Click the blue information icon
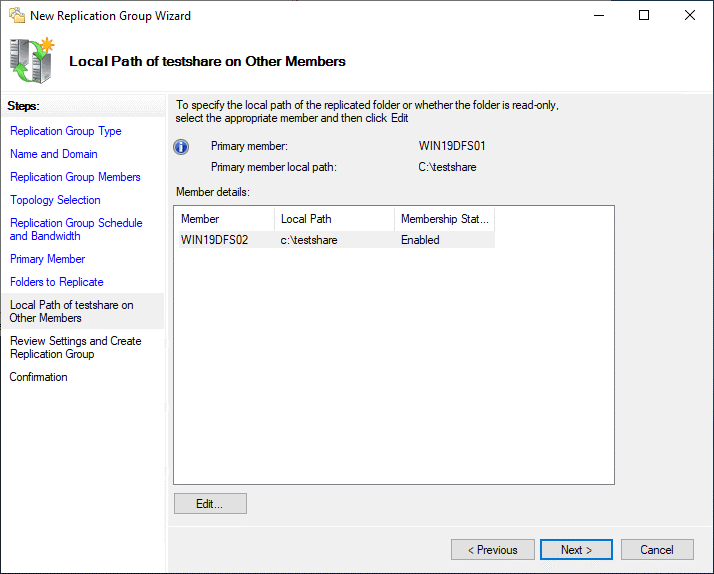 181,147
